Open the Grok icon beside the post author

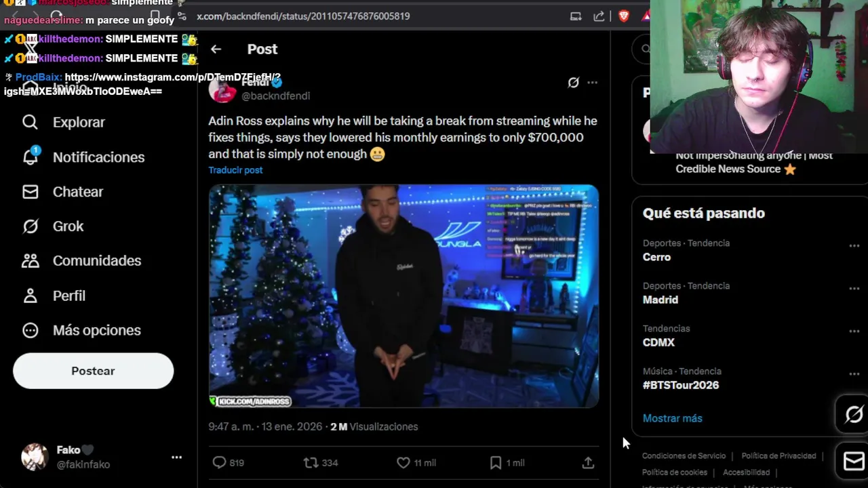[x=573, y=83]
